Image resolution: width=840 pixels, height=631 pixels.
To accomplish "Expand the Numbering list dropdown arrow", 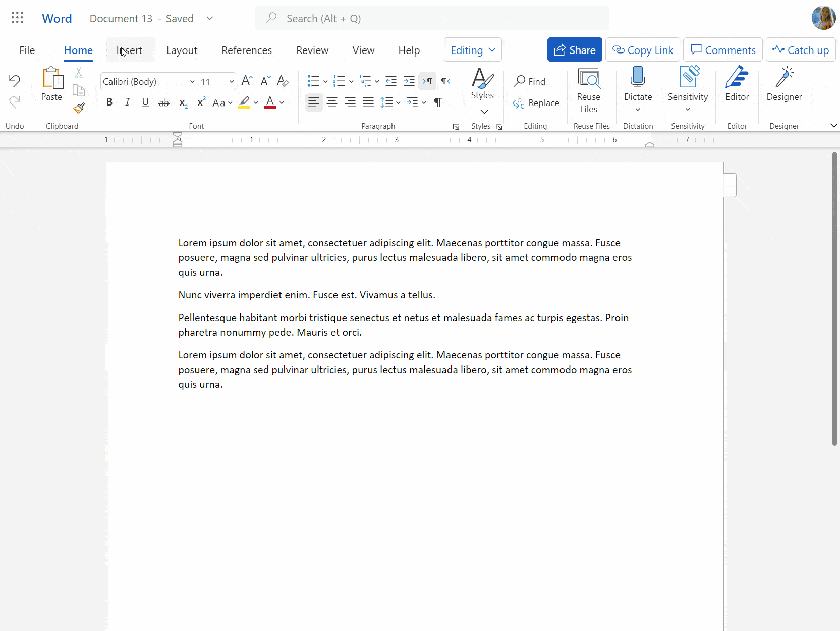I will pos(351,81).
